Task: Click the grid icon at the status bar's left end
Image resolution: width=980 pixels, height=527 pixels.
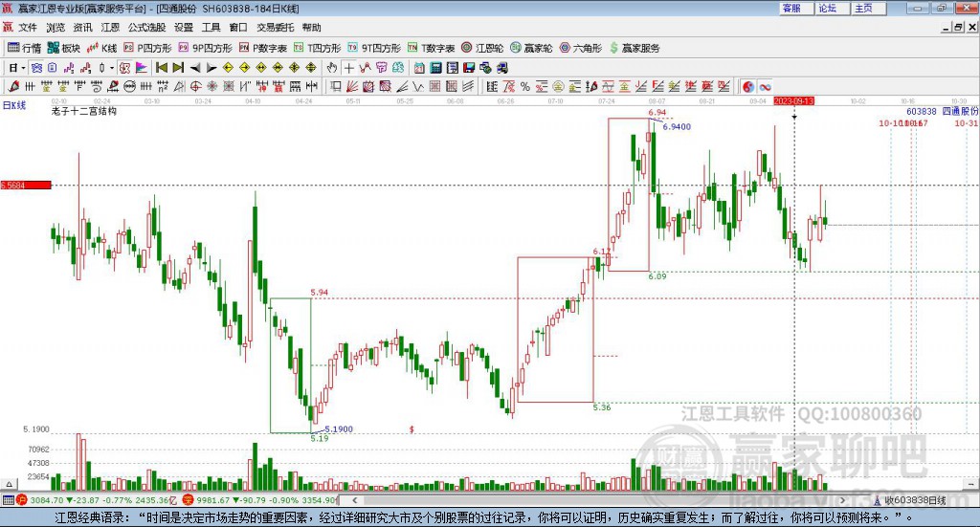Action: pyautogui.click(x=8, y=500)
